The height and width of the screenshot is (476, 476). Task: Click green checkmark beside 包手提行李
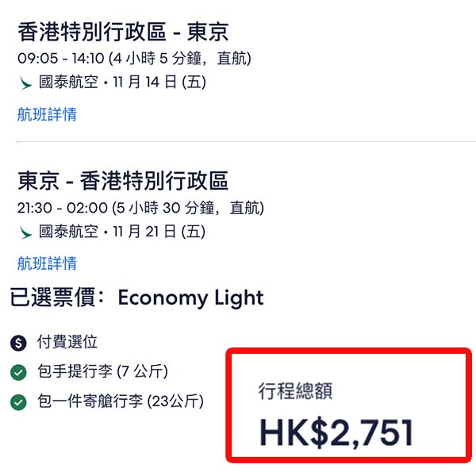click(x=18, y=372)
